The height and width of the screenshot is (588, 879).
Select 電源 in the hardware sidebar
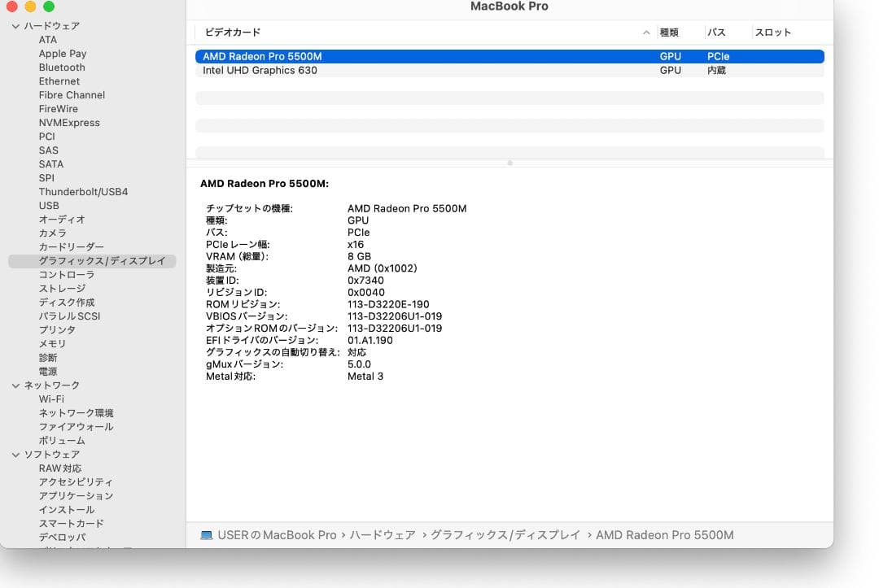pyautogui.click(x=50, y=371)
